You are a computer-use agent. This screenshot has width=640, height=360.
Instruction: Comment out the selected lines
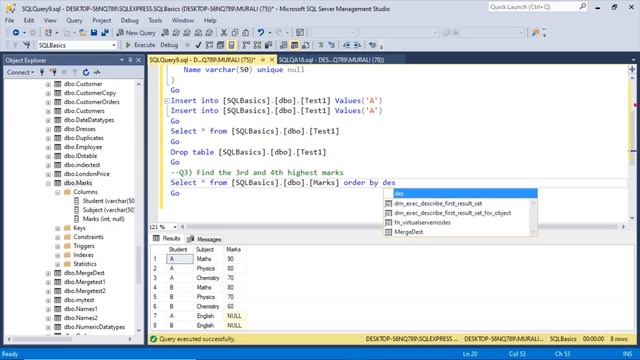(320, 45)
